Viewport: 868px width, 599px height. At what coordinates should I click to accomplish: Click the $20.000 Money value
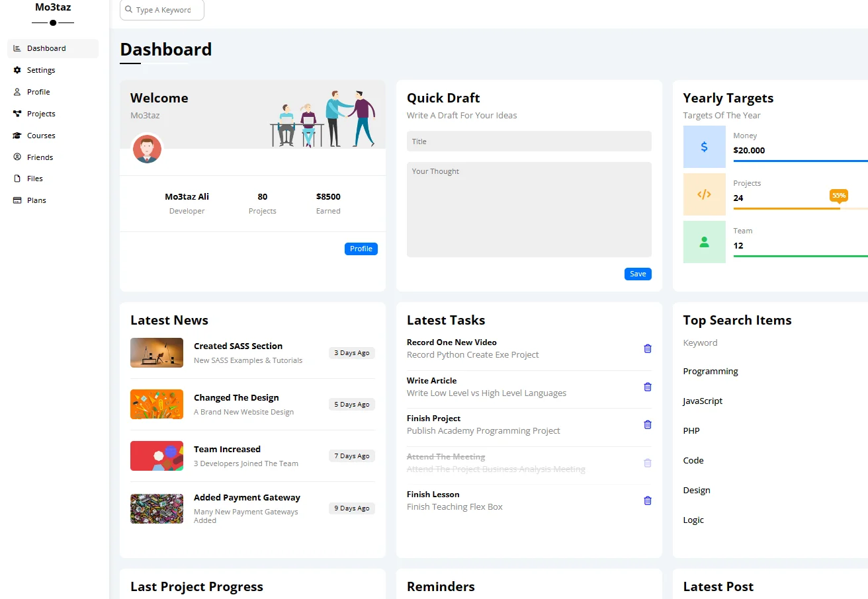pyautogui.click(x=749, y=151)
